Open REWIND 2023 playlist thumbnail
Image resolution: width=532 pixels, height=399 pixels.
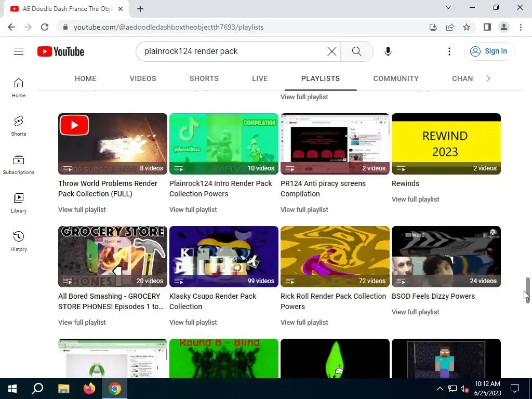[446, 144]
